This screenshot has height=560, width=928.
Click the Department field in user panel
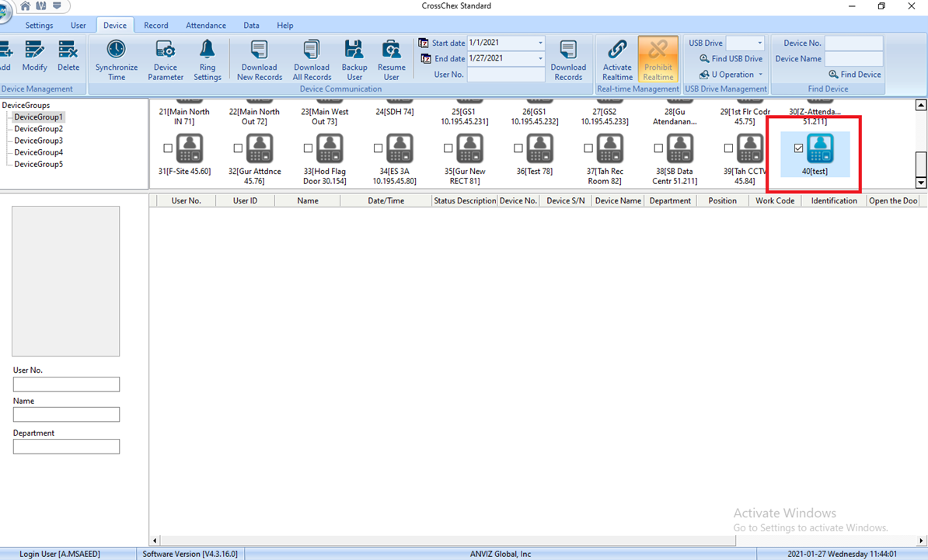click(66, 447)
